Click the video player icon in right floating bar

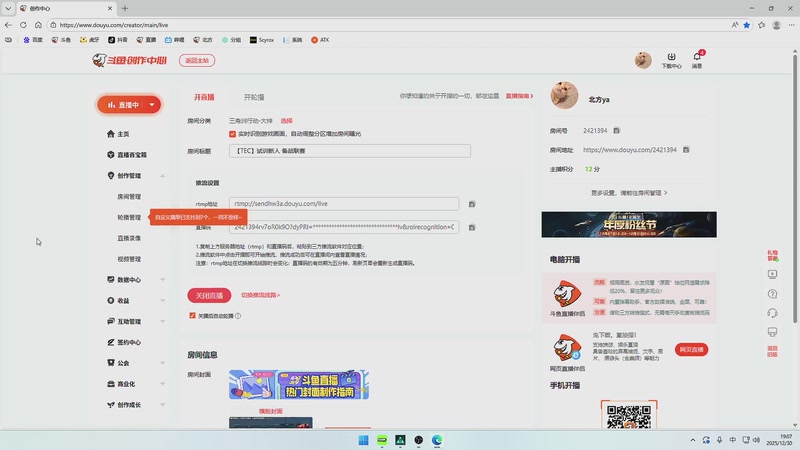pyautogui.click(x=772, y=274)
